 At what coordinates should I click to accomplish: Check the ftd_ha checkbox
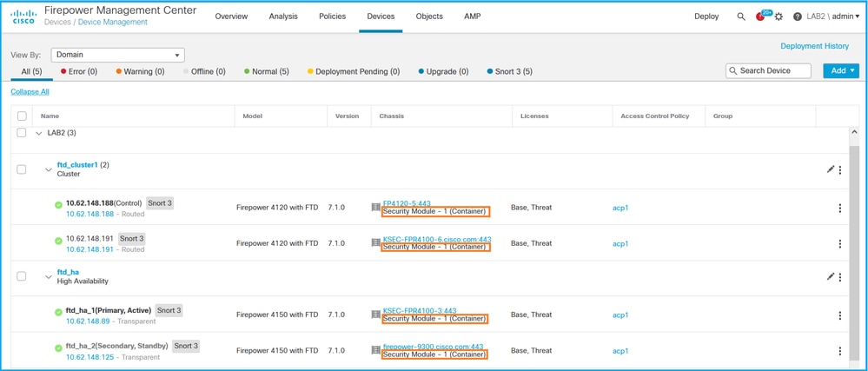pos(22,276)
